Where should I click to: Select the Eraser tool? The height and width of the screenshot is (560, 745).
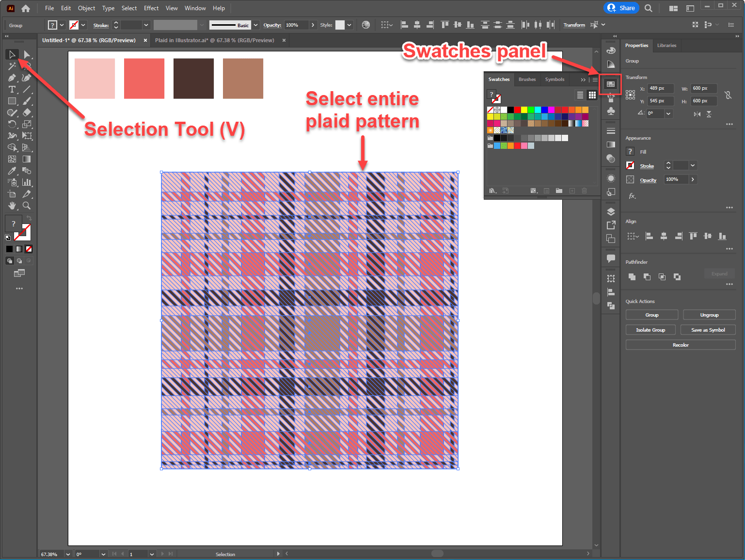(x=27, y=112)
